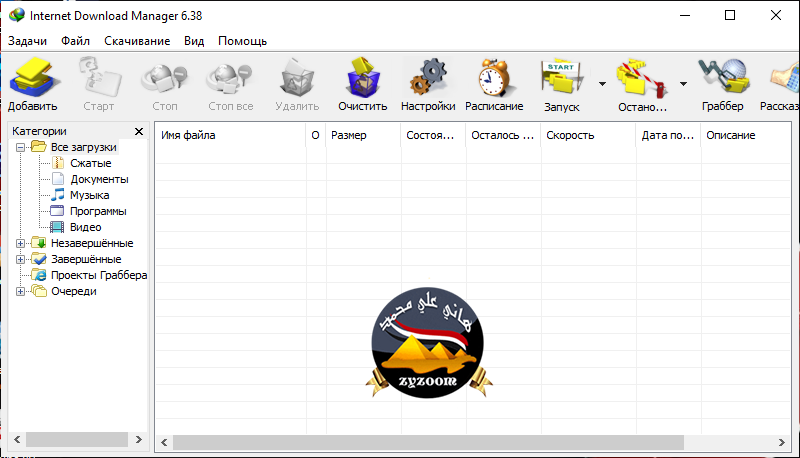Image resolution: width=800 pixels, height=458 pixels.
Task: Open the Граббер (Grabber) tool icon
Action: tap(723, 77)
